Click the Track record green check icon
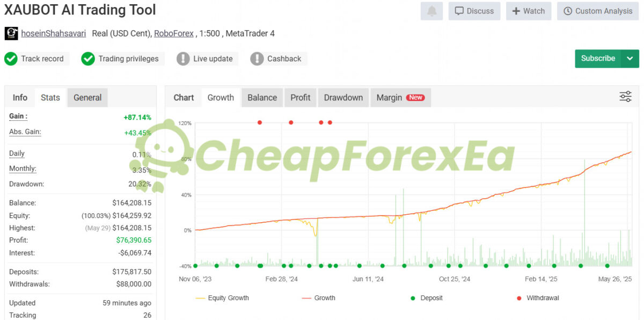The width and height of the screenshot is (644, 320). [x=11, y=59]
